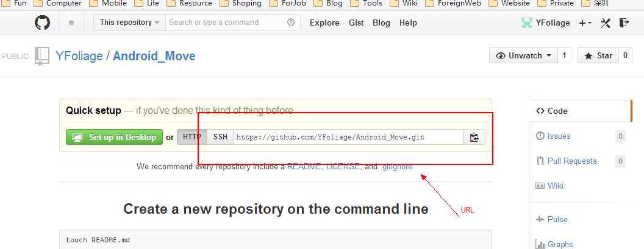Open the Shoping bookmarks folder
644x249 pixels.
pos(240,4)
